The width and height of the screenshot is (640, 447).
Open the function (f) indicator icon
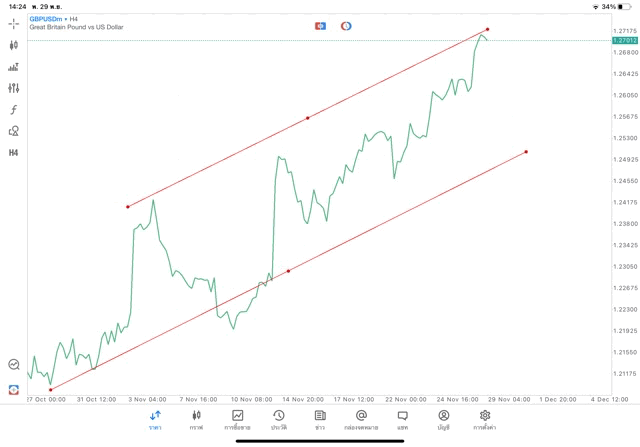point(14,110)
